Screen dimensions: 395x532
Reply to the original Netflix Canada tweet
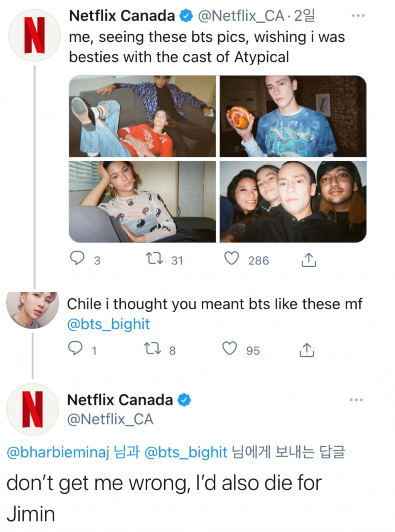tap(77, 258)
